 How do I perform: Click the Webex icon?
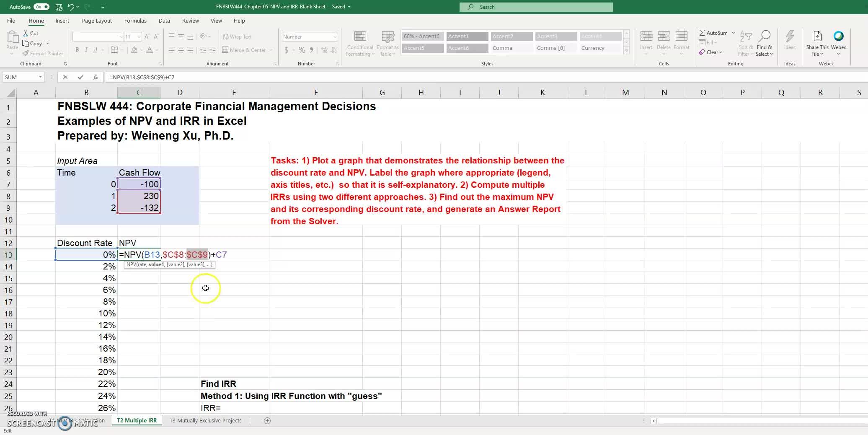(838, 36)
